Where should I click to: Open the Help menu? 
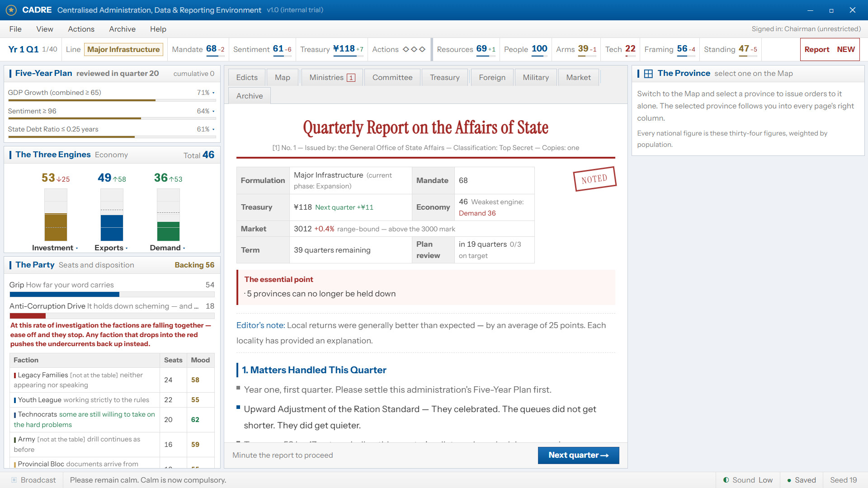(158, 29)
